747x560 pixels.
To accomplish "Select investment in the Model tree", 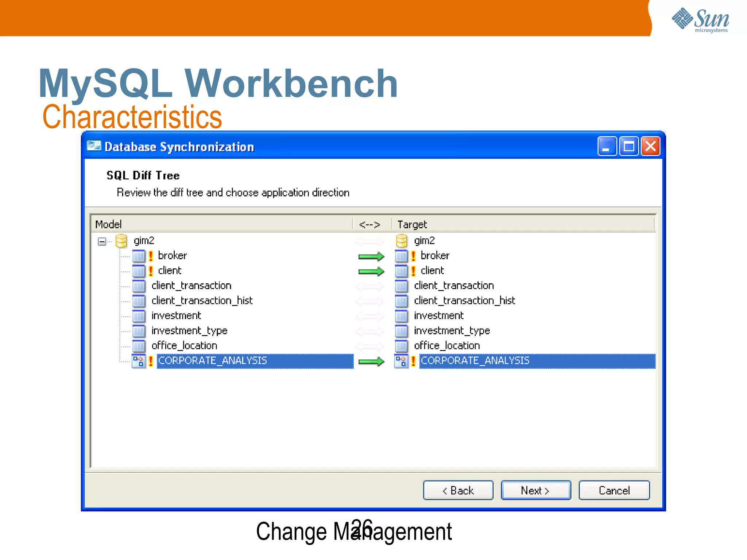I will [x=176, y=316].
